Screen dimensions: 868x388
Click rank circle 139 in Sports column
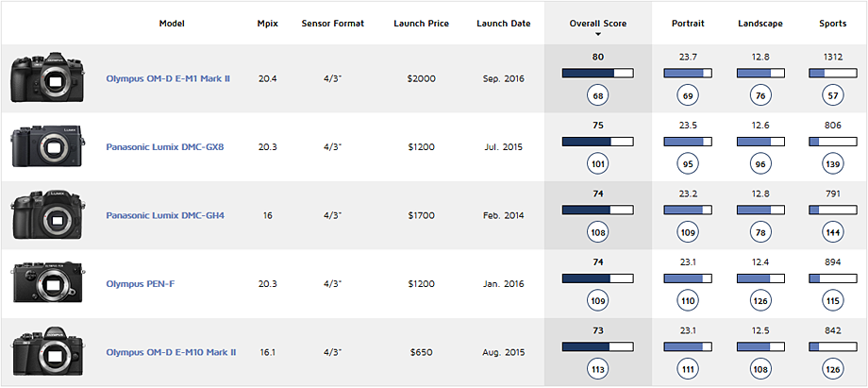pos(832,164)
